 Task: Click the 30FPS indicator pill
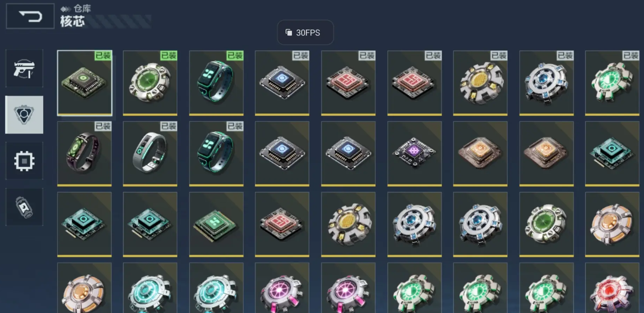pos(305,33)
